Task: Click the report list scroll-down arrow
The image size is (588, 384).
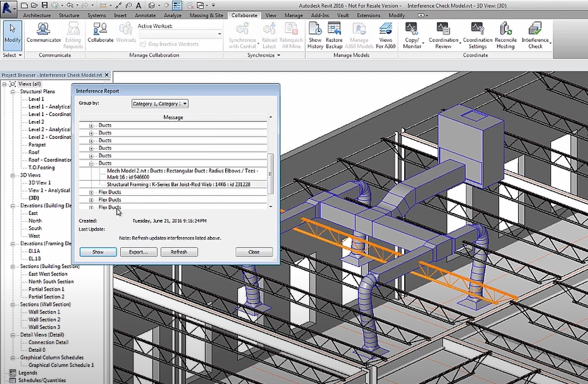Action: click(270, 207)
